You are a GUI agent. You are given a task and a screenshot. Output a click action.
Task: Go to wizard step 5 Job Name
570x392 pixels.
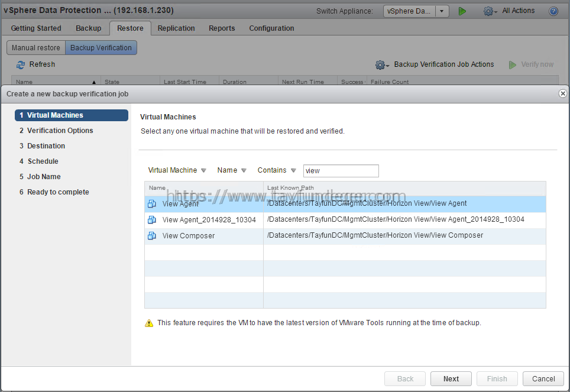tap(40, 176)
